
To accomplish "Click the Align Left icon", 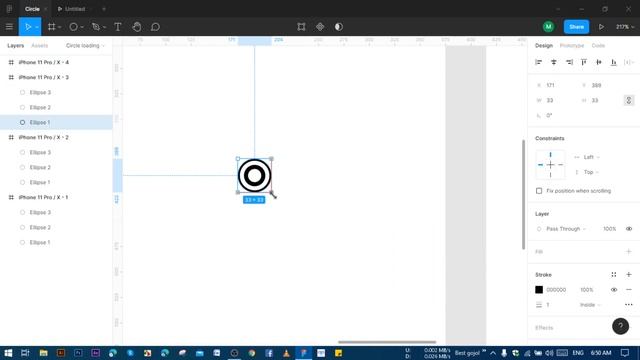I will (x=538, y=62).
